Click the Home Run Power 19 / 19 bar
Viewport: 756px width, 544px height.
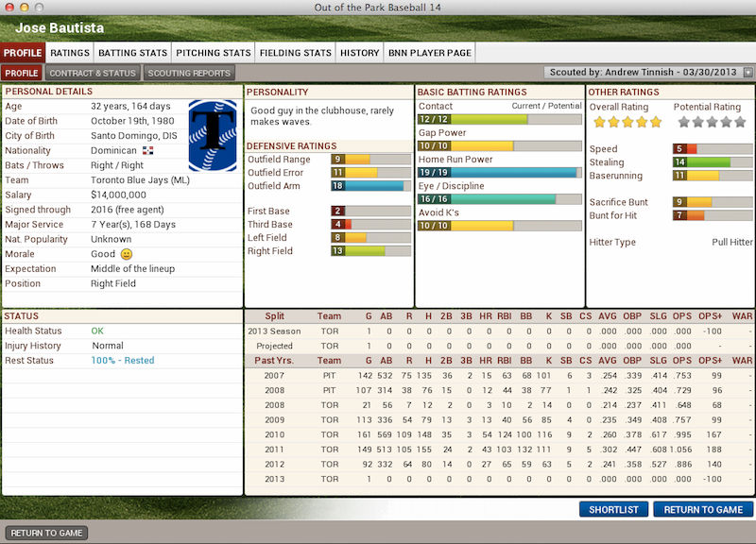pos(500,173)
